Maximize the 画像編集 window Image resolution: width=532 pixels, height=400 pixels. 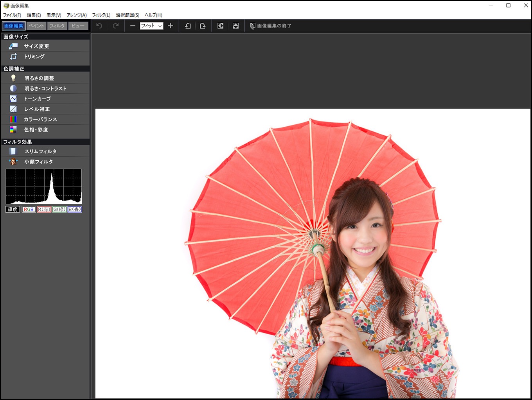coord(508,5)
